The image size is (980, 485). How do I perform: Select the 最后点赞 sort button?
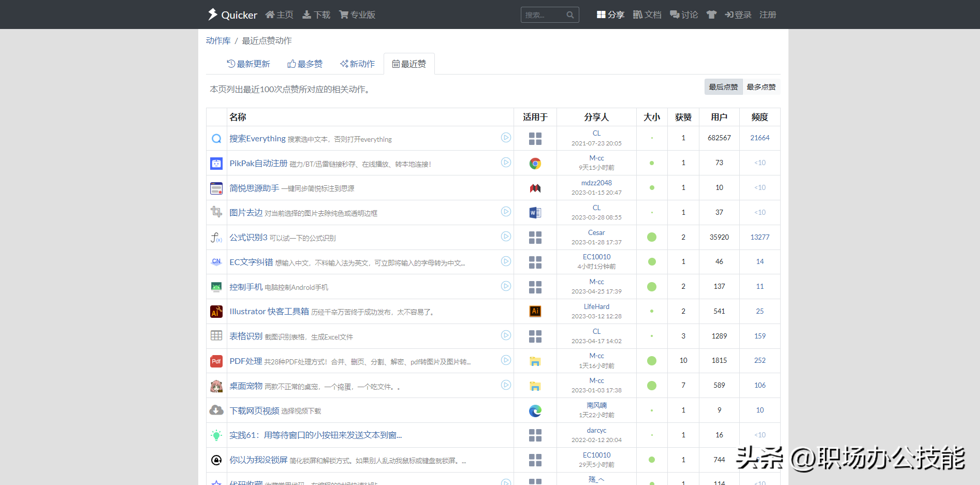(x=723, y=87)
